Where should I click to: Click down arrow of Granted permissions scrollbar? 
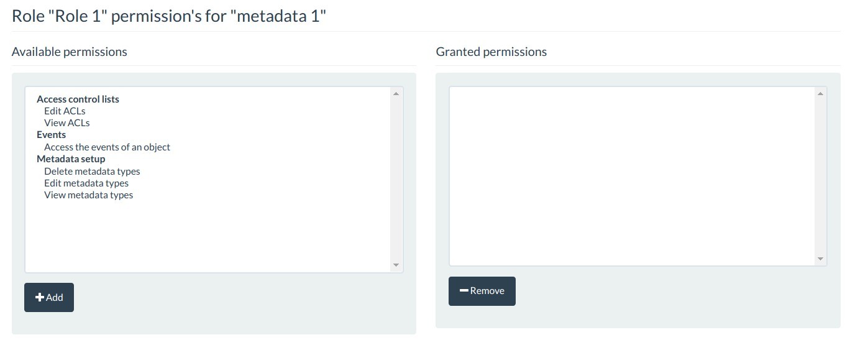tap(820, 259)
